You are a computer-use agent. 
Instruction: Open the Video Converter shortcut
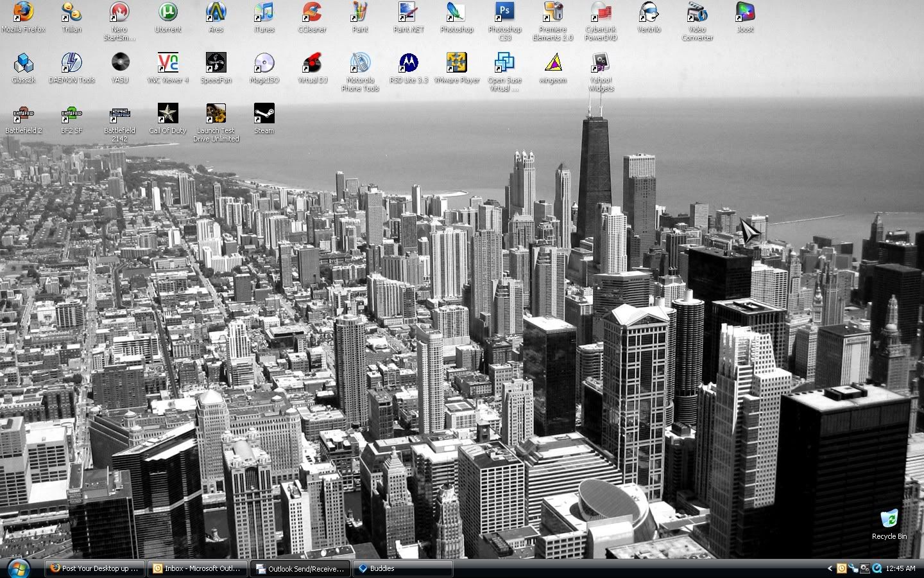pyautogui.click(x=697, y=21)
